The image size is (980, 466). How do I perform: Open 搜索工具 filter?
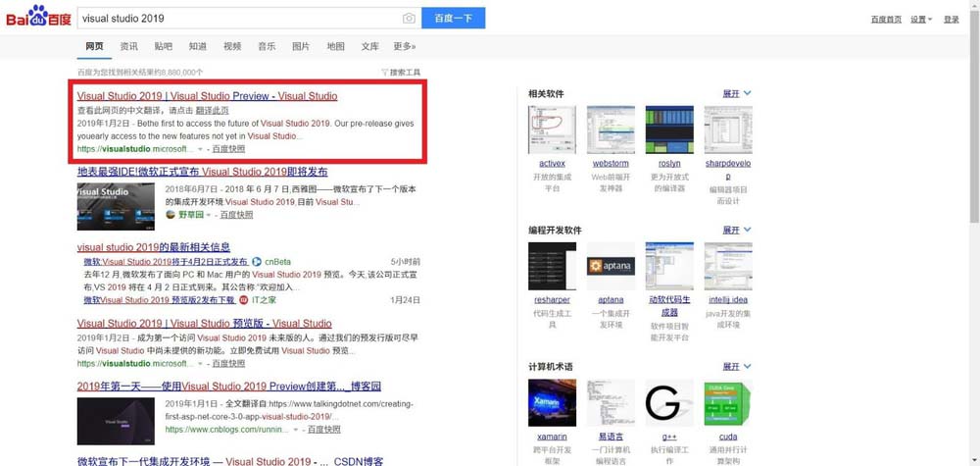401,73
